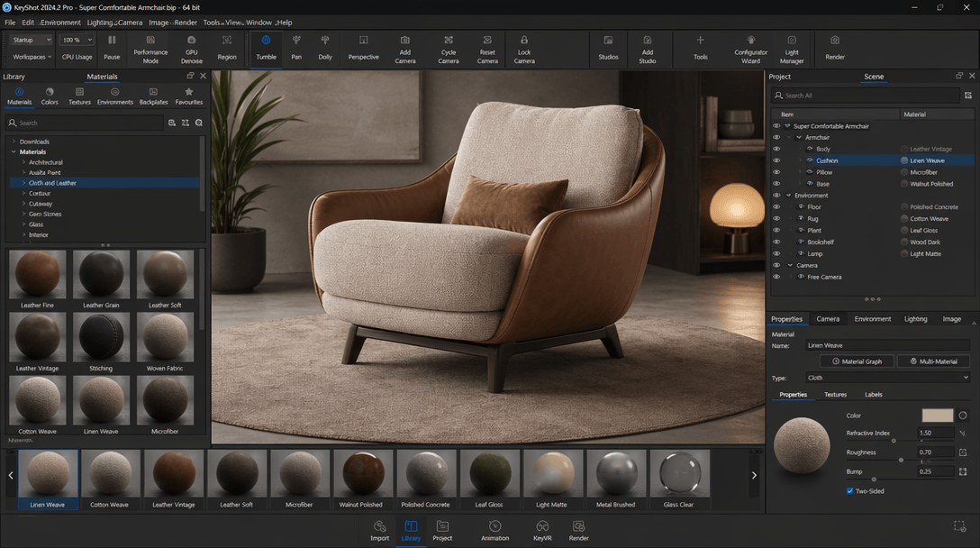This screenshot has width=980, height=548.
Task: Click the Multi-Material button
Action: point(933,361)
